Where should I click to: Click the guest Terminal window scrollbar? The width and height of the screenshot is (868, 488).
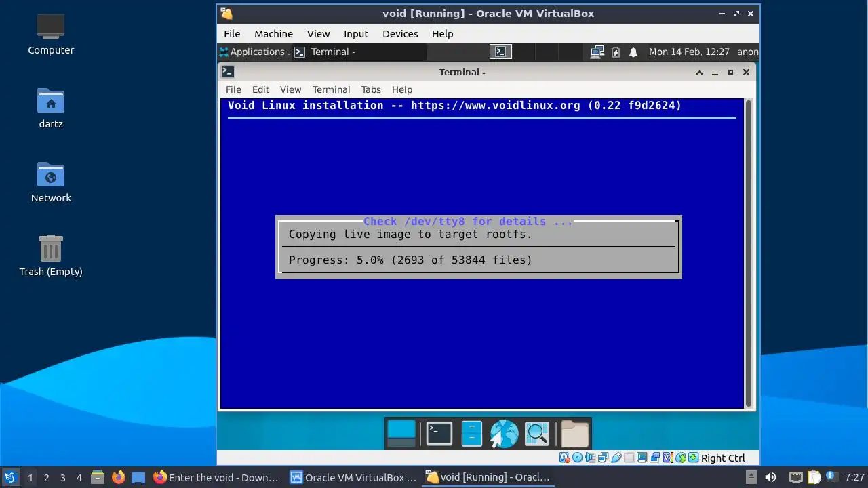[x=749, y=253]
